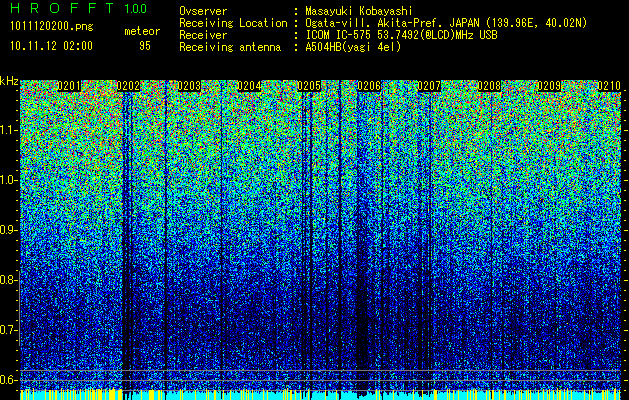
Task: Click the date 10.11.12 02:00
Action: [51, 46]
